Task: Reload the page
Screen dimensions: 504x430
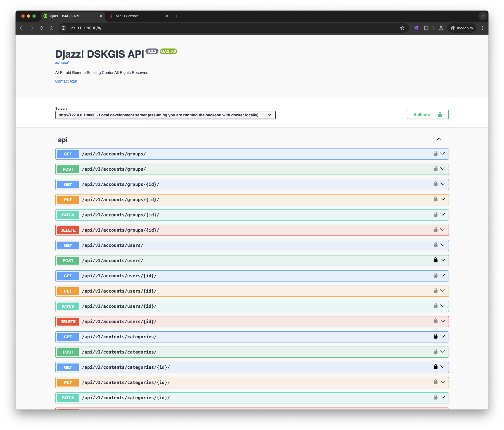Action: [42, 28]
